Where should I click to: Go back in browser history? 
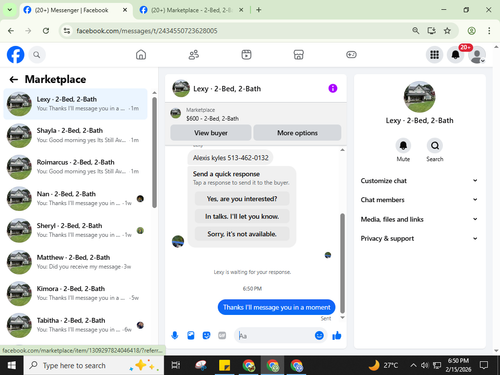tap(11, 31)
